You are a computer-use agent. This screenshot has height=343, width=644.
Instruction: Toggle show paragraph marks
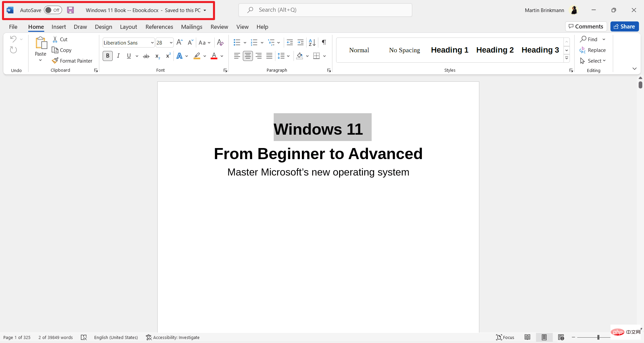coord(324,43)
